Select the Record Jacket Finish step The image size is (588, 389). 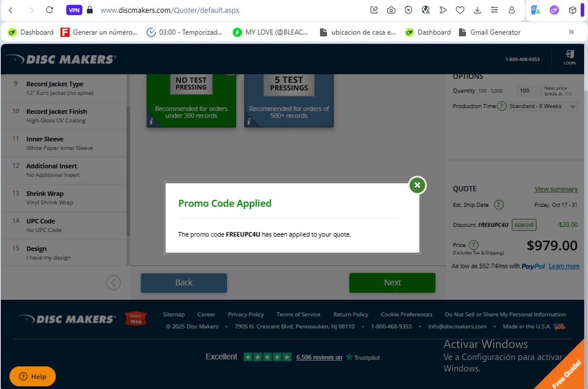point(64,116)
